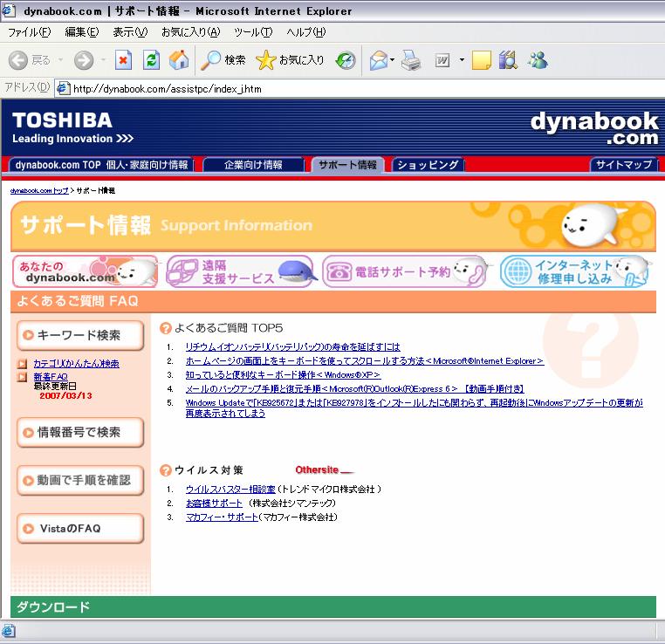The image size is (665, 644).
Task: Click the ダウンロード section header
Action: pyautogui.click(x=333, y=606)
